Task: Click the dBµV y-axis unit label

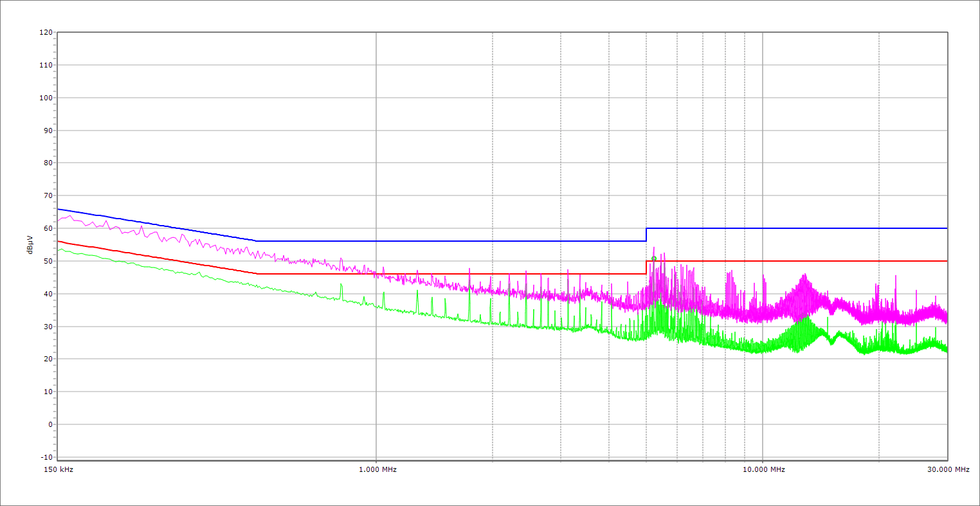Action: (30, 244)
